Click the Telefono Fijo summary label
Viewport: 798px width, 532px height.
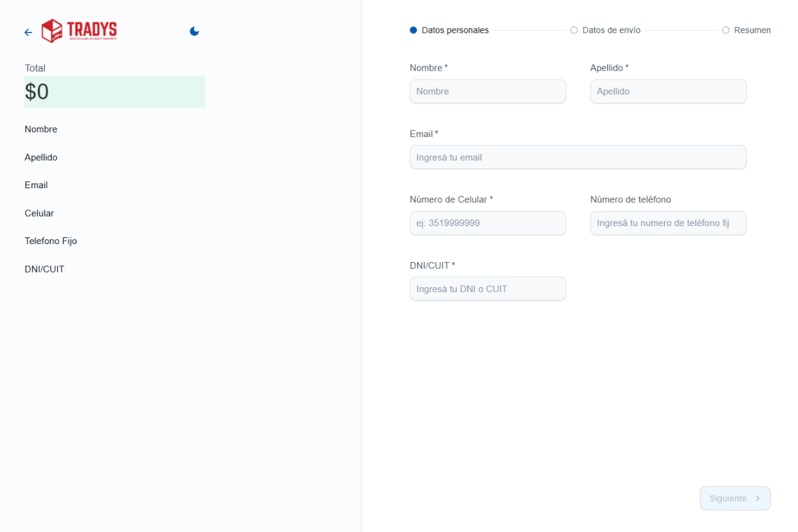click(51, 241)
